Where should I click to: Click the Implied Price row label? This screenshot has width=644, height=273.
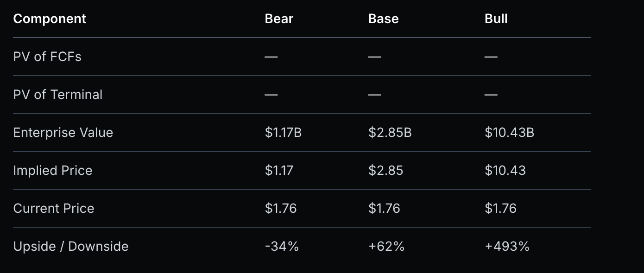click(x=53, y=171)
